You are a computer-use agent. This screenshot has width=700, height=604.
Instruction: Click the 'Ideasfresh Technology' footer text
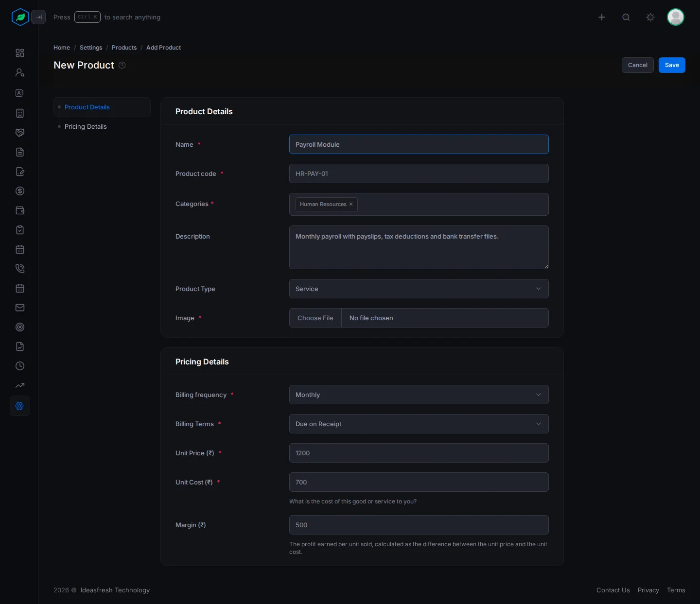[x=115, y=590]
